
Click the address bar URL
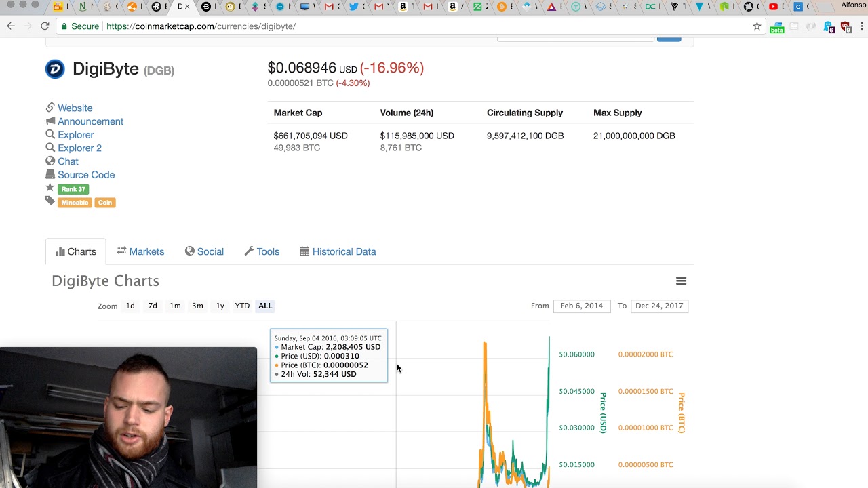point(201,26)
